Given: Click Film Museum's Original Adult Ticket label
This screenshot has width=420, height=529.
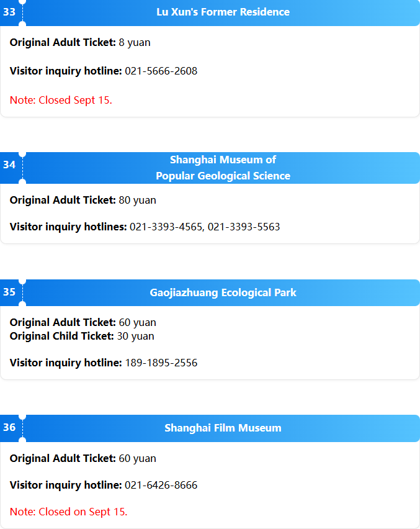Looking at the screenshot, I should (x=63, y=458).
